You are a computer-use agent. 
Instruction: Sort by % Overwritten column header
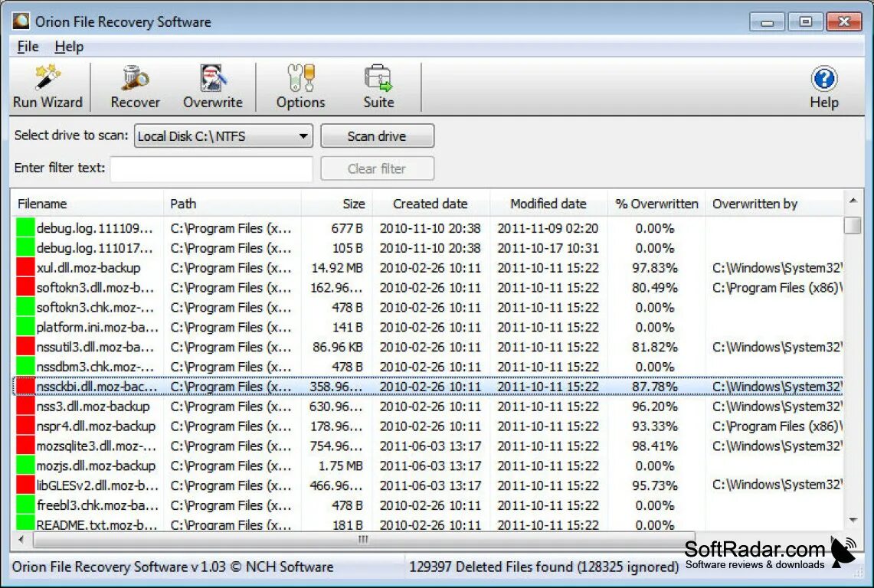(x=656, y=204)
